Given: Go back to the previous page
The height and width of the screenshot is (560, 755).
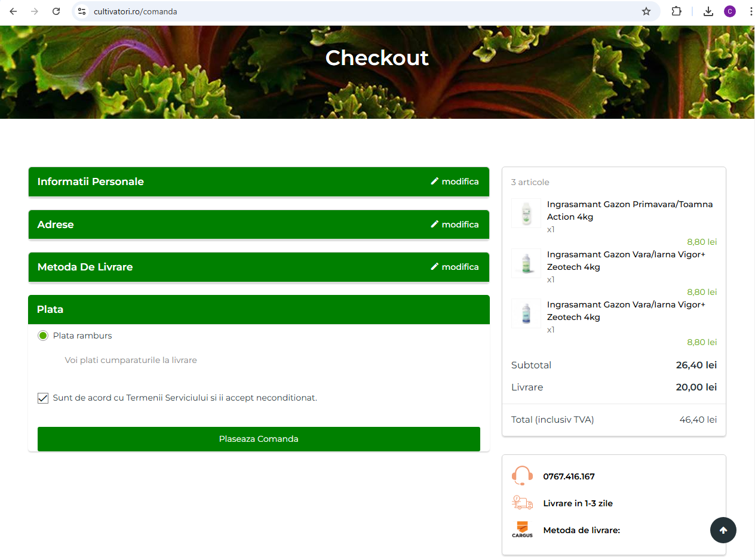Looking at the screenshot, I should coord(13,11).
